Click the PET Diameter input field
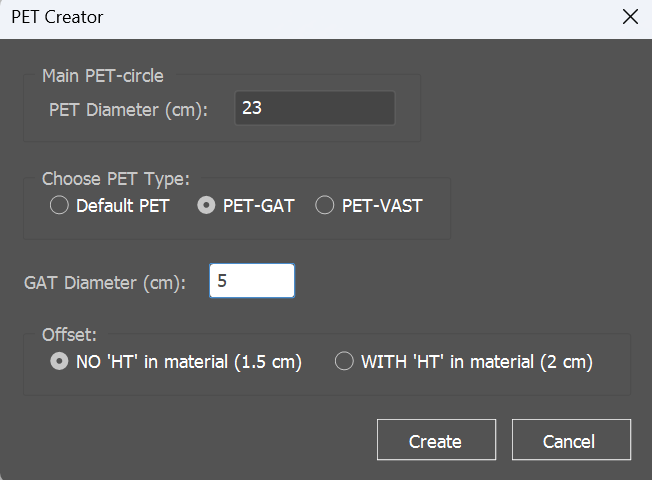 (314, 108)
